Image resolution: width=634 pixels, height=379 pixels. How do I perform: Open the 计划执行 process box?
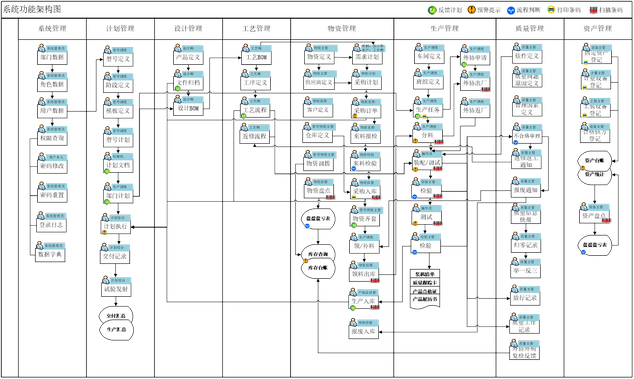point(115,227)
